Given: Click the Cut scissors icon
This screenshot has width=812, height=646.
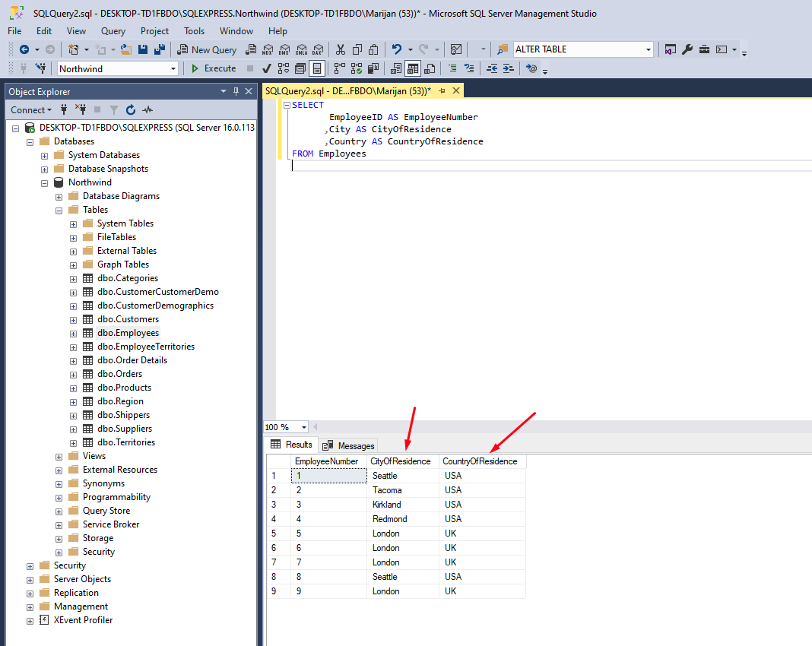Looking at the screenshot, I should 340,49.
